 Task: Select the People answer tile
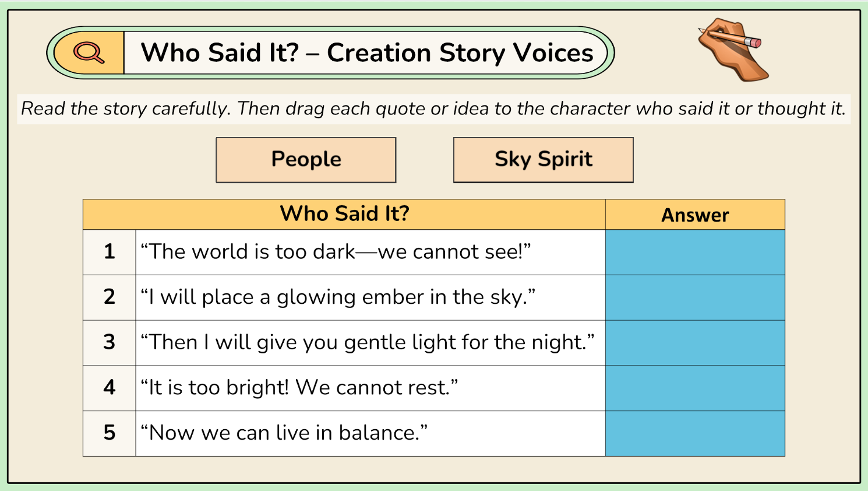point(306,160)
